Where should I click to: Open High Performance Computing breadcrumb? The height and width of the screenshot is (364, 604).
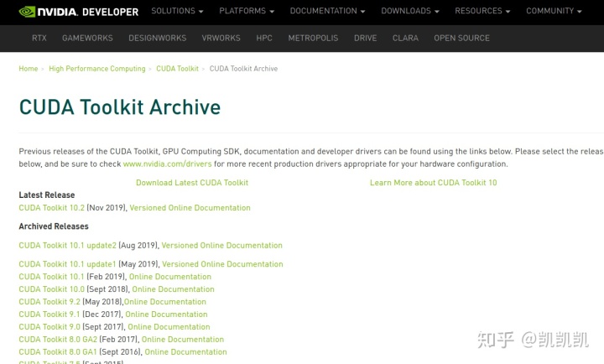(x=97, y=69)
